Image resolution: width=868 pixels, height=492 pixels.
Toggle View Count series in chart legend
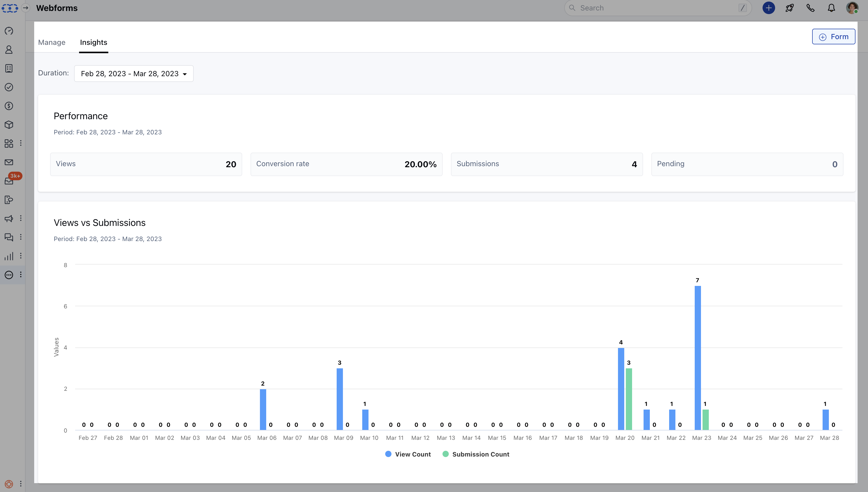[408, 454]
